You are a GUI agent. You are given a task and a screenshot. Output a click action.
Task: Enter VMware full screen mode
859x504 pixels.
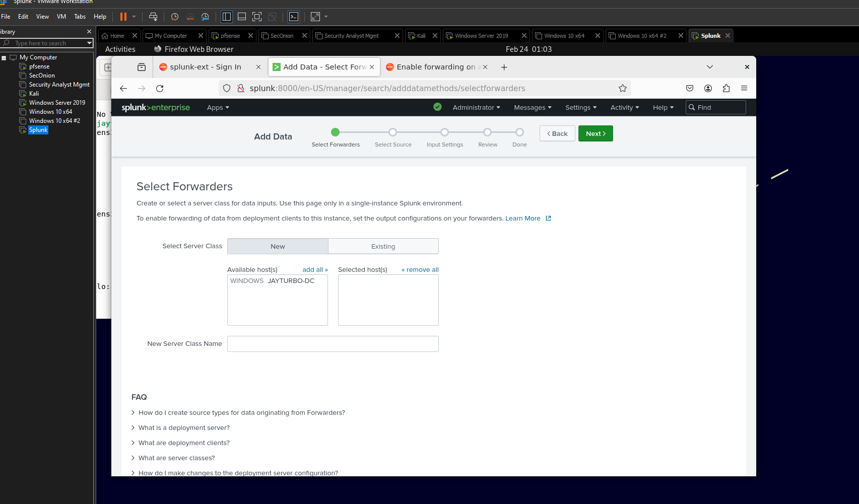(257, 17)
